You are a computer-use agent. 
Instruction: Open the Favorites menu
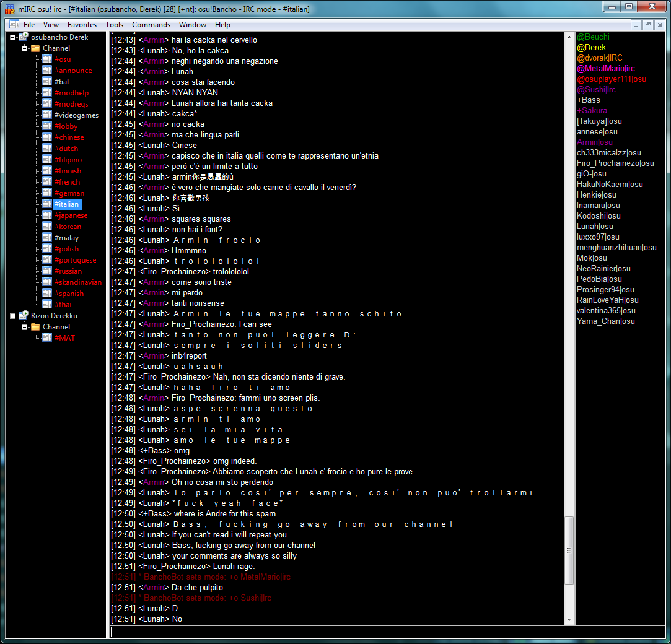[82, 25]
